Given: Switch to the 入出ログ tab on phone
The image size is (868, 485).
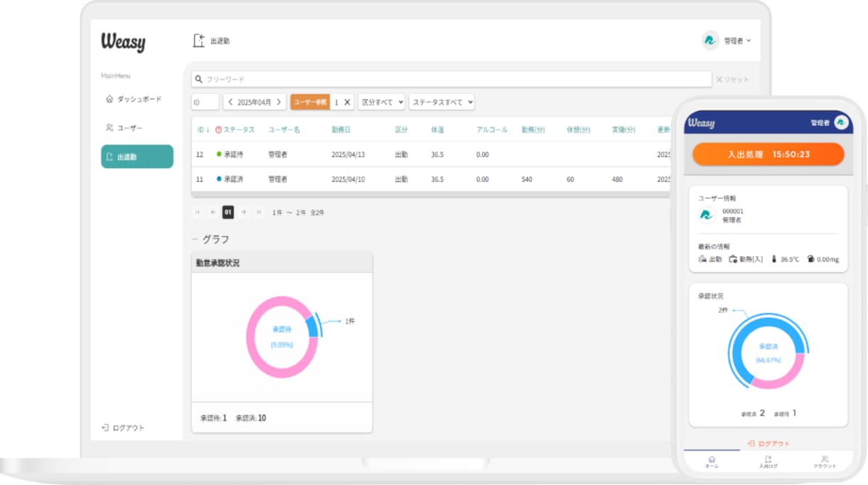Looking at the screenshot, I should (x=768, y=462).
